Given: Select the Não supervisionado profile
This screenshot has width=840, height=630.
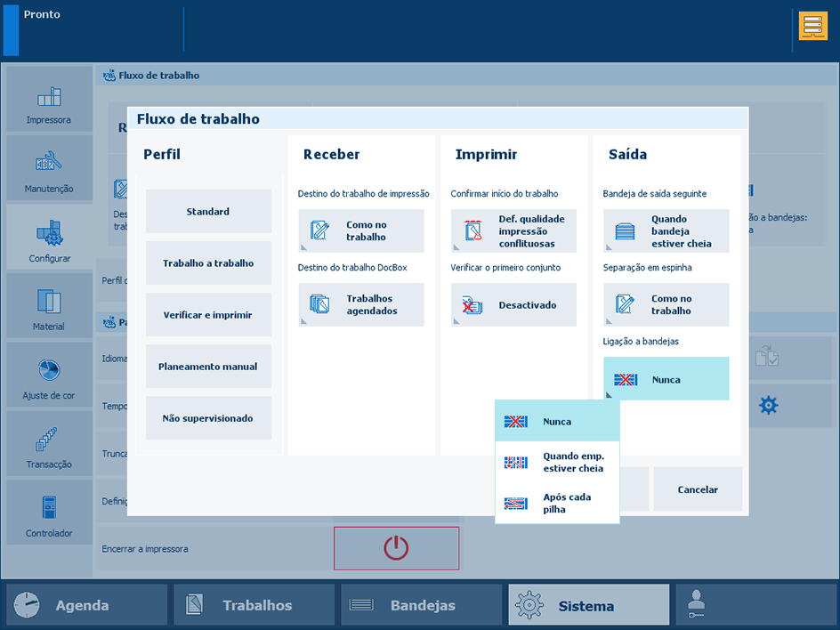Looking at the screenshot, I should (x=208, y=418).
